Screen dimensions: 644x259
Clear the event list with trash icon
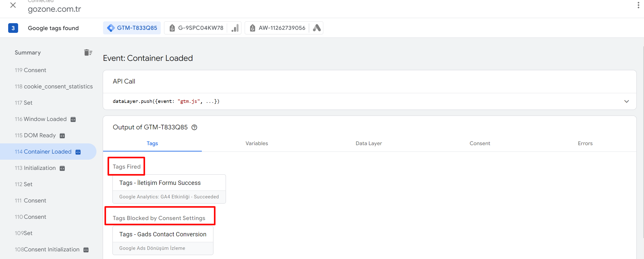tap(88, 52)
